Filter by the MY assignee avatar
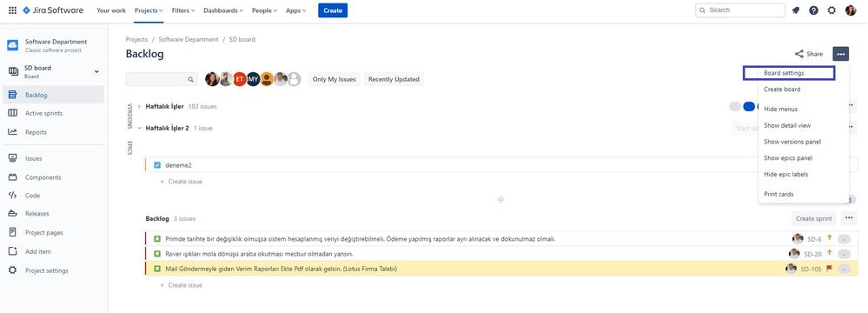The image size is (868, 313). coord(253,79)
